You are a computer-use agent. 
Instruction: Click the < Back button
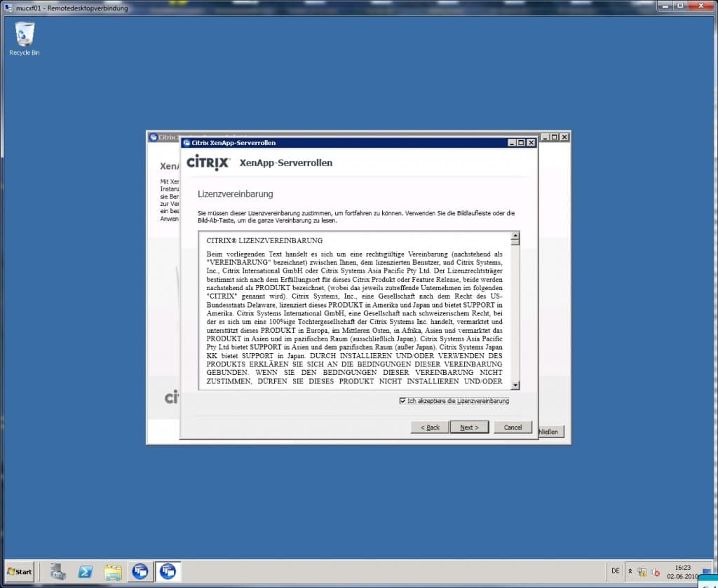(430, 428)
